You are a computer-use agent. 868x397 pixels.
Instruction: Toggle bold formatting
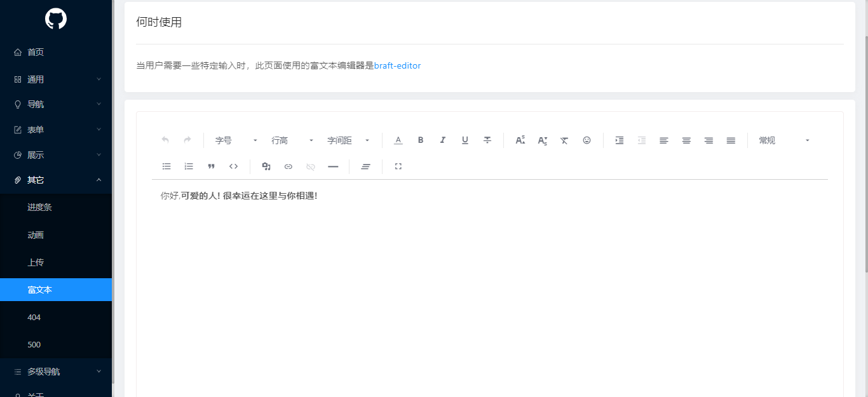[421, 140]
